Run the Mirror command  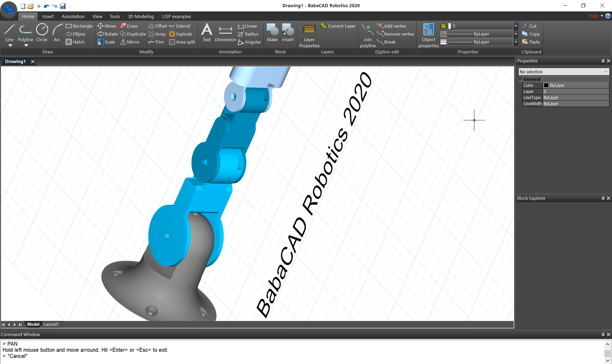[x=130, y=42]
